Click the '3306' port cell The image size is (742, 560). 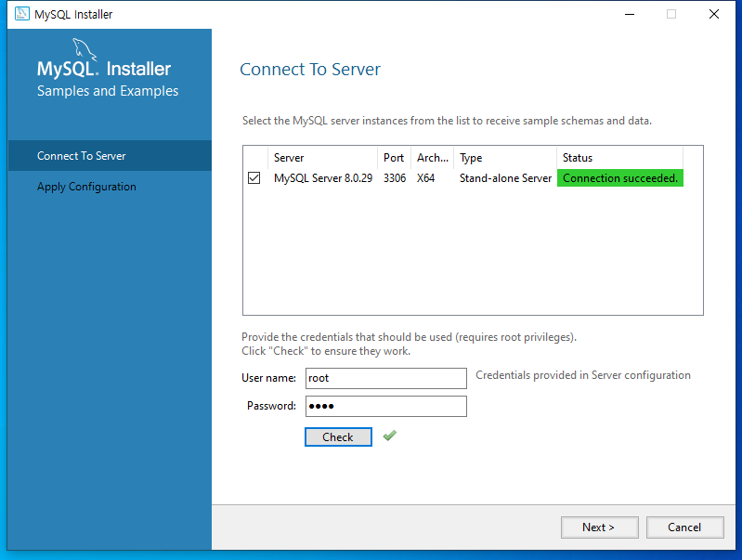395,178
